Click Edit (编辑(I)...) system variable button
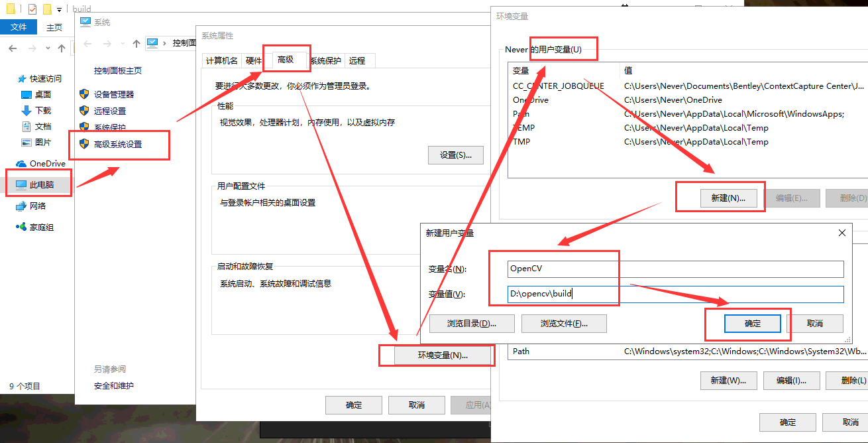868x443 pixels. click(x=792, y=381)
